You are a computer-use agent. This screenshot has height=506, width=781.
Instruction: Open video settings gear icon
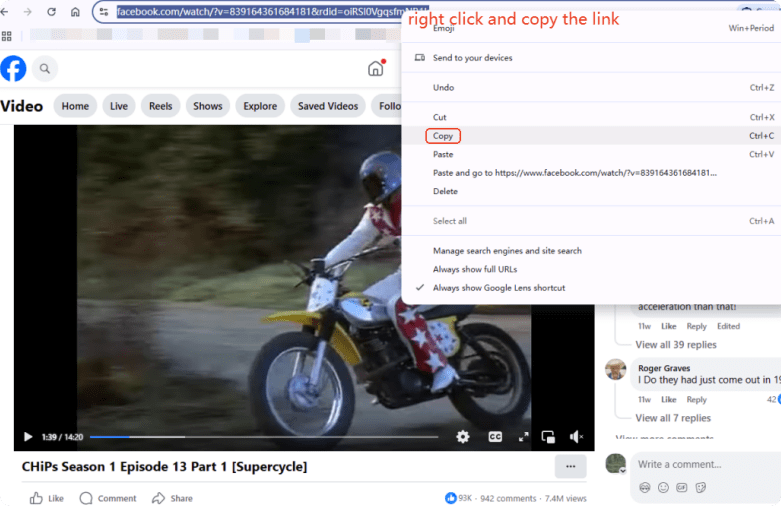pos(462,437)
